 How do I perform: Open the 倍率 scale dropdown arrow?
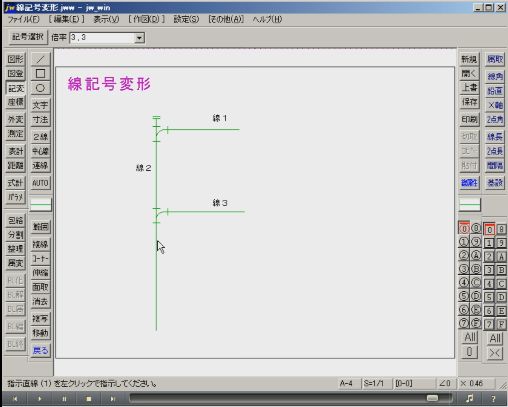pyautogui.click(x=139, y=38)
